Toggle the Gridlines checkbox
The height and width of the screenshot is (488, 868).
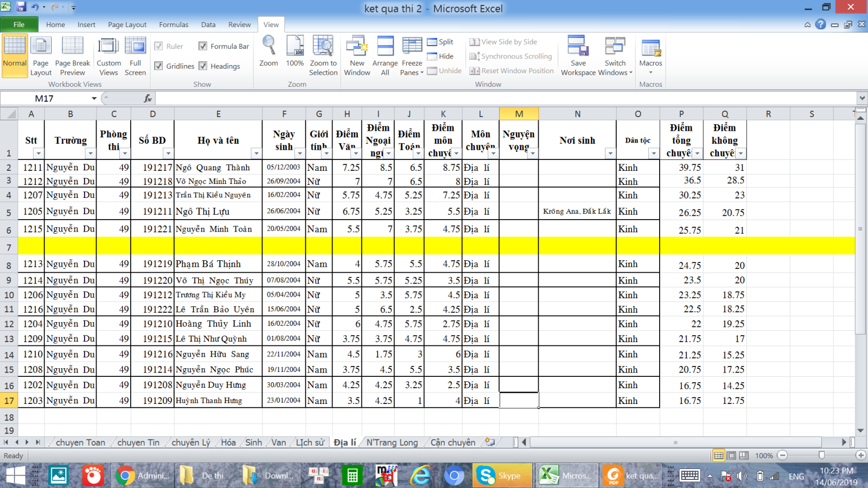click(159, 66)
